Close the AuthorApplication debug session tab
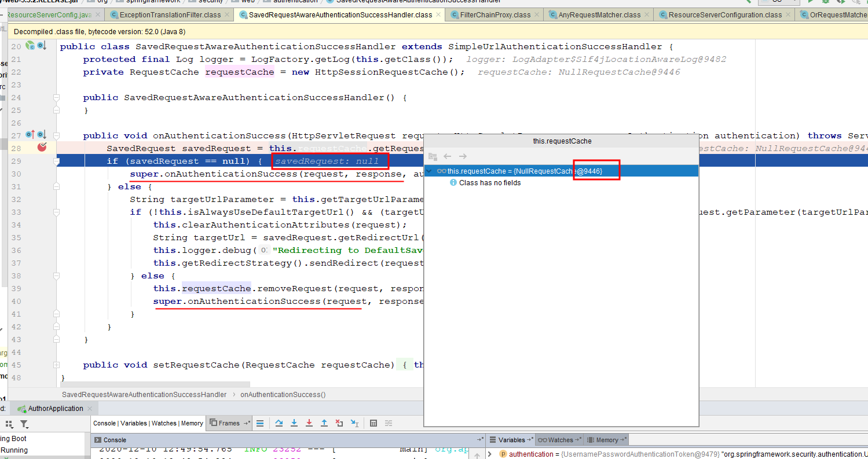Screen dimensions: 868x459 [x=90, y=409]
